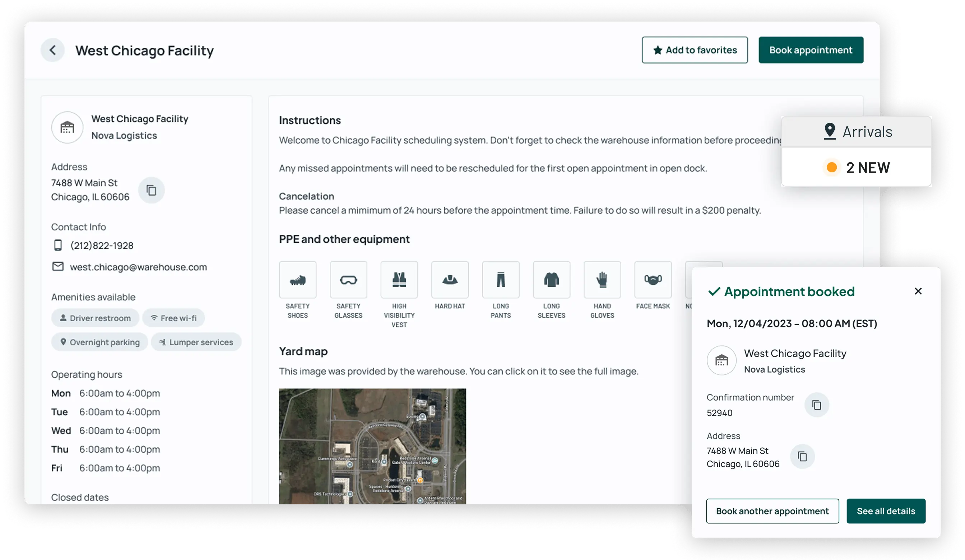Image resolution: width=965 pixels, height=560 pixels.
Task: Click the Arrivals location pin icon
Action: point(830,131)
